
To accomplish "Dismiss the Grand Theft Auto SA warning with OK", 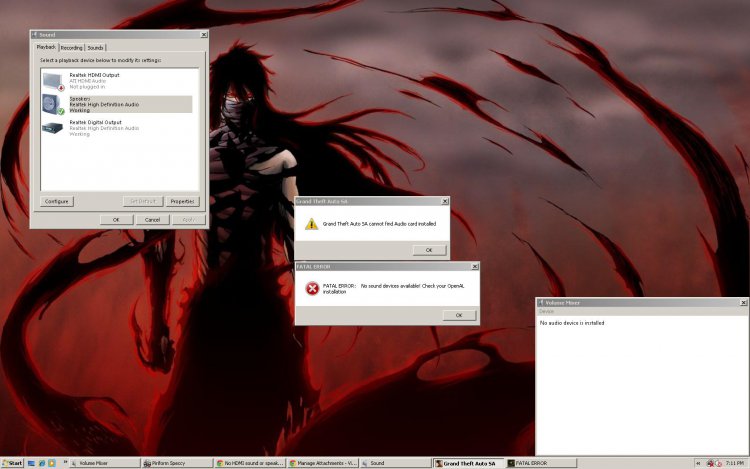I will [x=429, y=250].
